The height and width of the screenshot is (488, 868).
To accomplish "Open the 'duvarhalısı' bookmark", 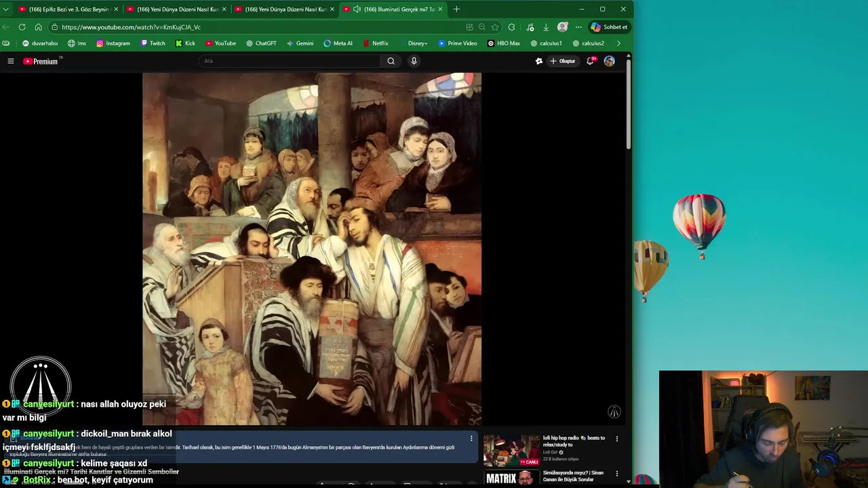I will click(40, 43).
